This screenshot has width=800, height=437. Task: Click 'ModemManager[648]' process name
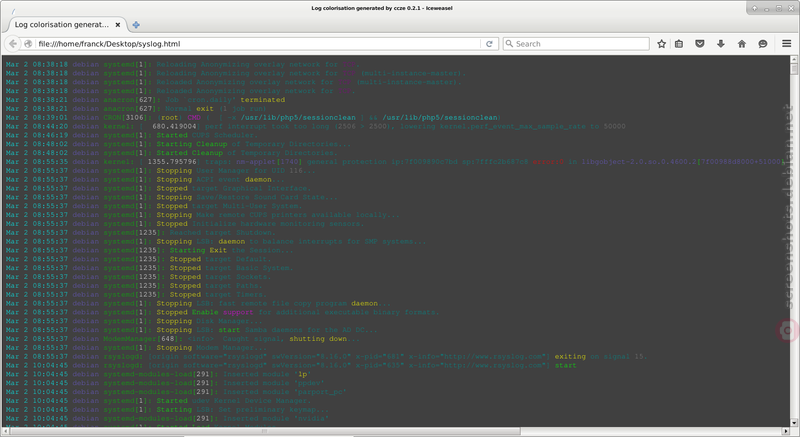click(141, 339)
